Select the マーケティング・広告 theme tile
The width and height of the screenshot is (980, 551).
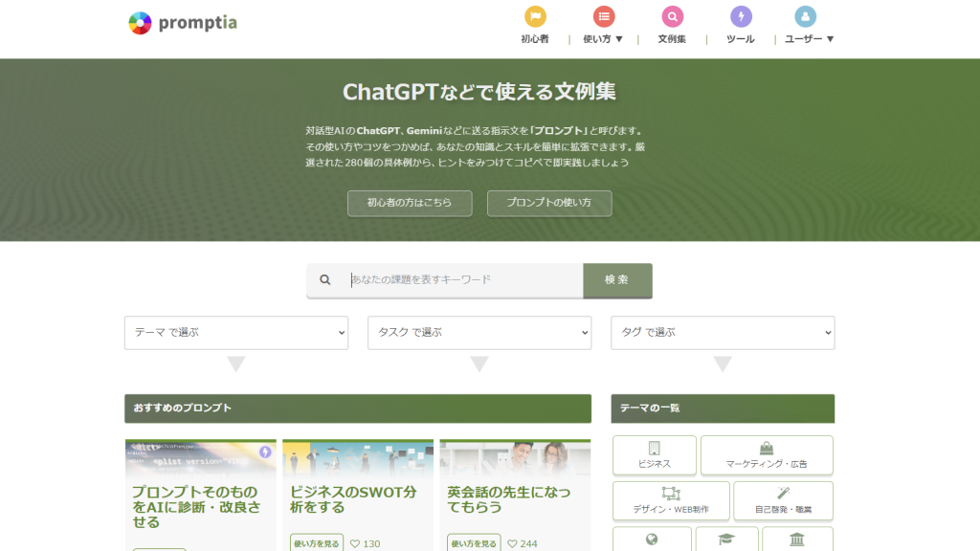point(767,454)
